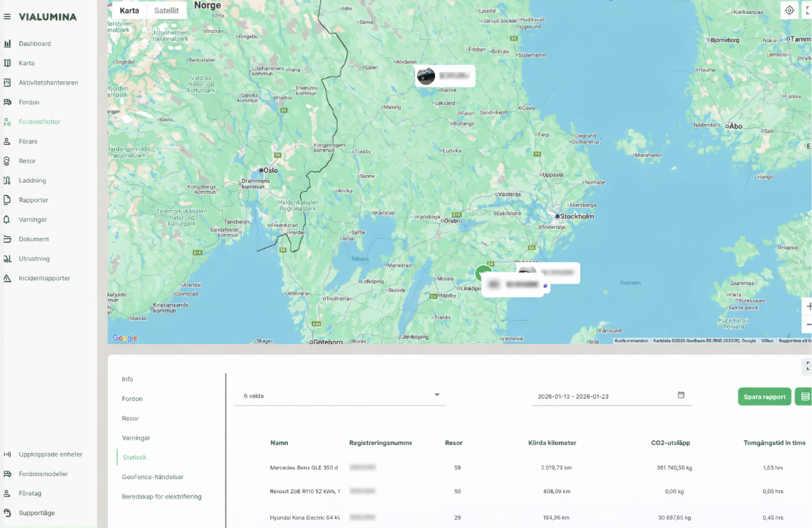Switch the map to Satellit view
The height and width of the screenshot is (528, 812).
click(x=167, y=11)
